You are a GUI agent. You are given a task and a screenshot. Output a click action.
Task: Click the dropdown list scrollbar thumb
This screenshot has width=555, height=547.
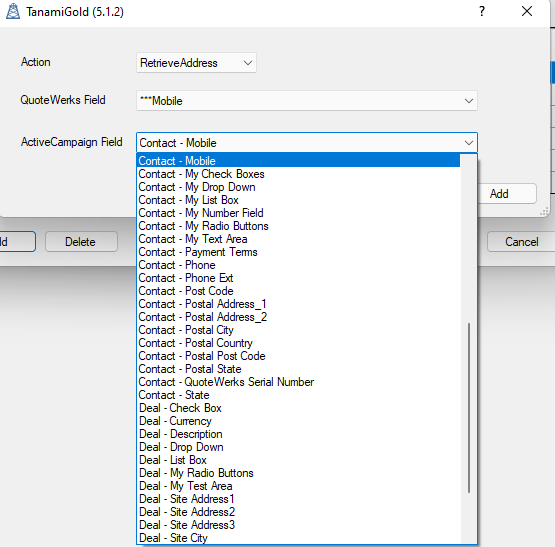click(x=469, y=408)
